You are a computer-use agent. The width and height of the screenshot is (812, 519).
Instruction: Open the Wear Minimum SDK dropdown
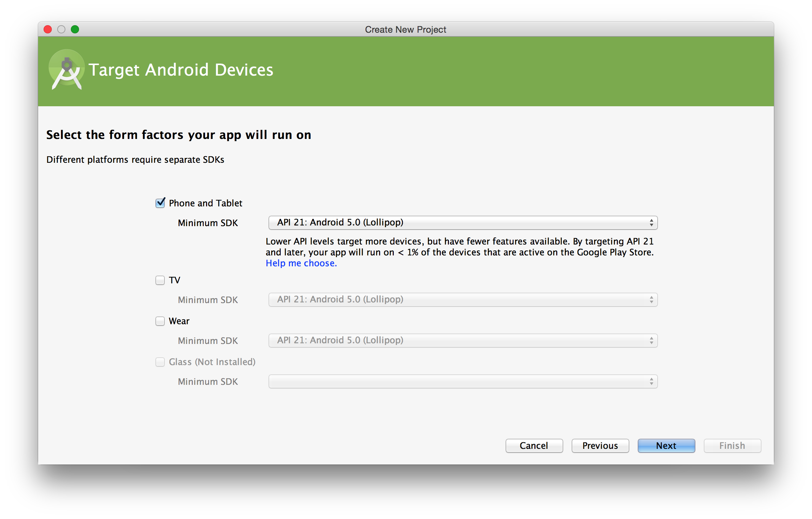click(x=463, y=341)
